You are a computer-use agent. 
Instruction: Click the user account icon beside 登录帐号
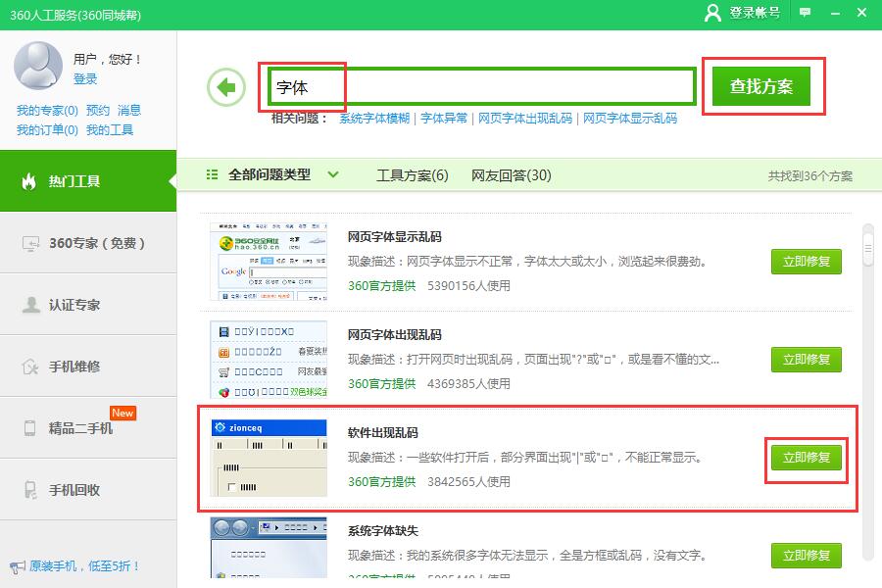[712, 13]
